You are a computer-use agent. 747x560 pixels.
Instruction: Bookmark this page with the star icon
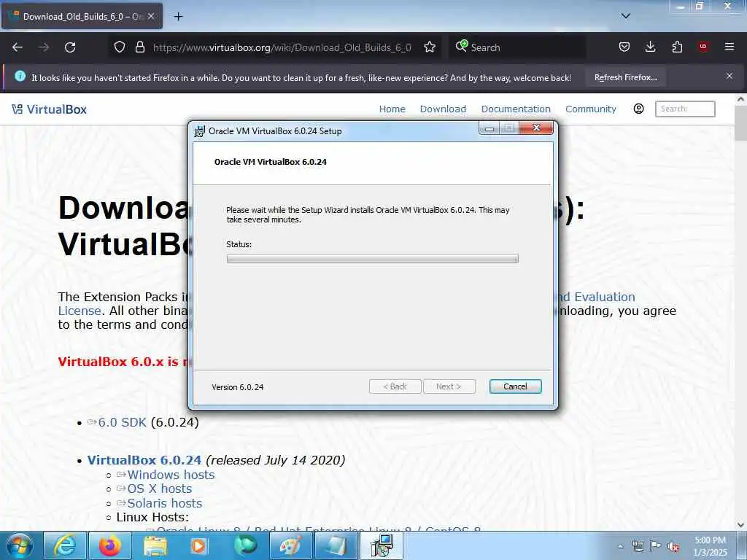point(429,47)
